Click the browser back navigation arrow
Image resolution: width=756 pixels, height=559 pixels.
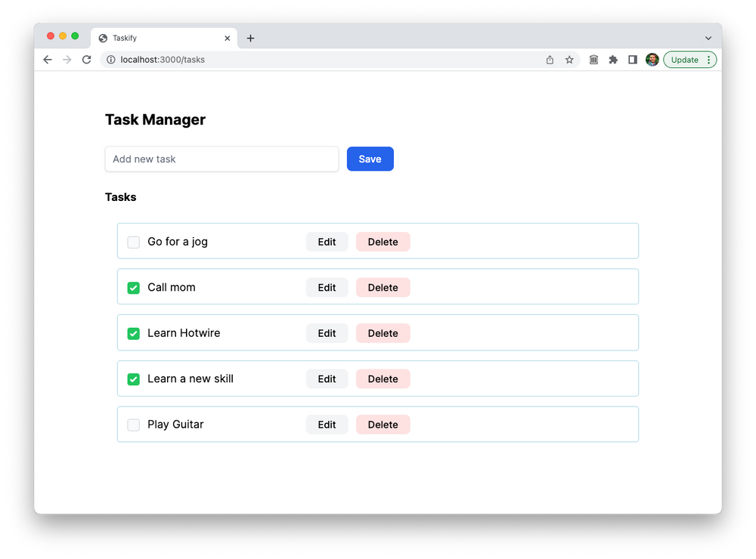47,59
